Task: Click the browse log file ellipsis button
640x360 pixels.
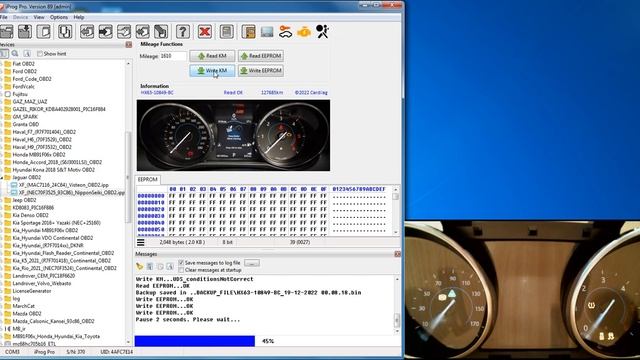Action: click(252, 263)
